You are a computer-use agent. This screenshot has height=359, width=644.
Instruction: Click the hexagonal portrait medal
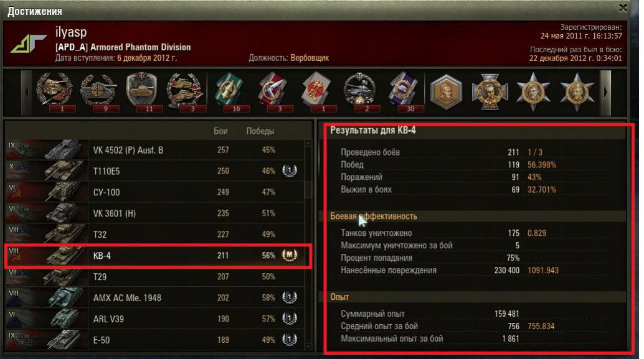pyautogui.click(x=445, y=93)
